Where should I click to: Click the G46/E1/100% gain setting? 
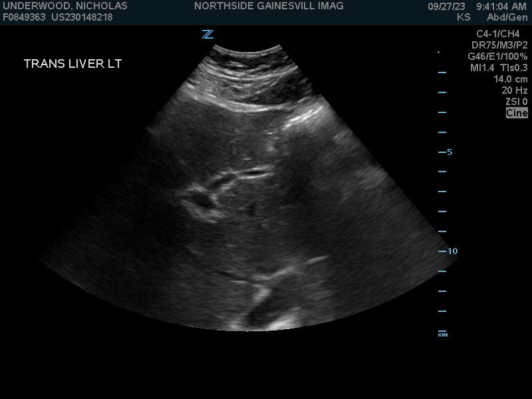click(x=497, y=57)
